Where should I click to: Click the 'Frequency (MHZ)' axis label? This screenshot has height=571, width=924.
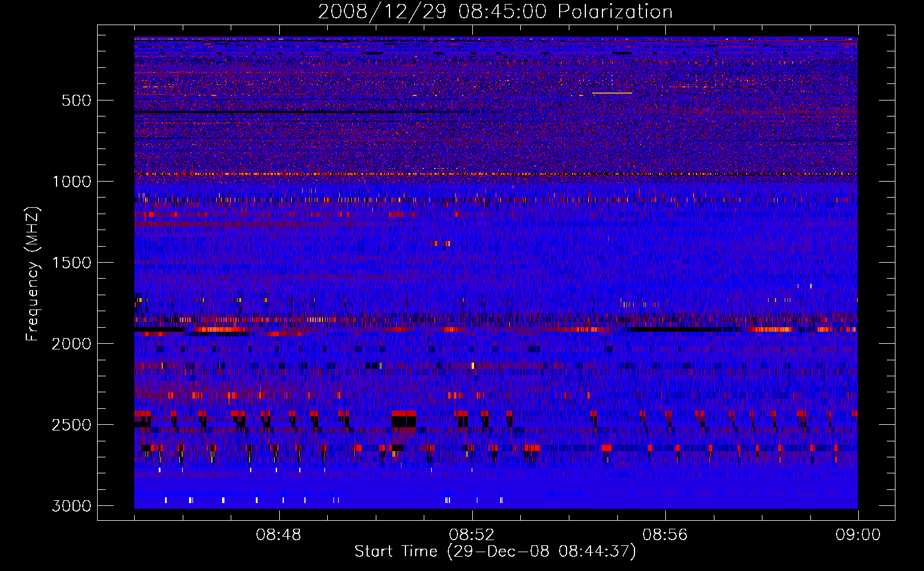pos(33,274)
